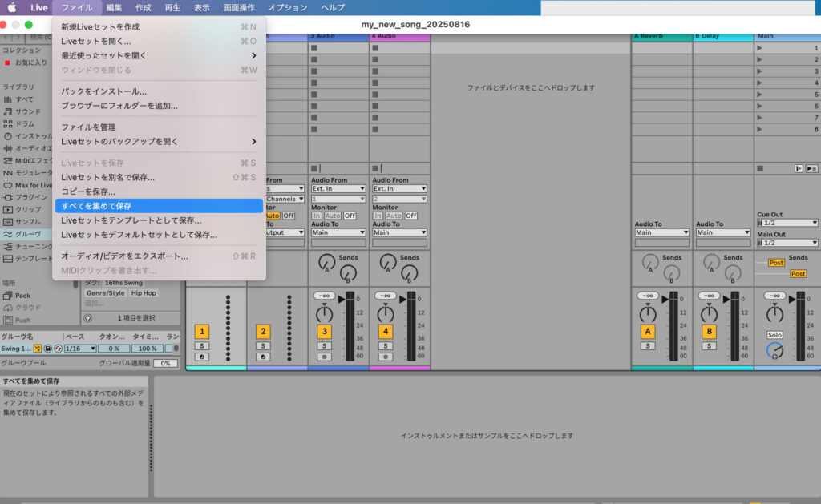Toggle return B activator button
The height and width of the screenshot is (504, 821).
point(709,331)
